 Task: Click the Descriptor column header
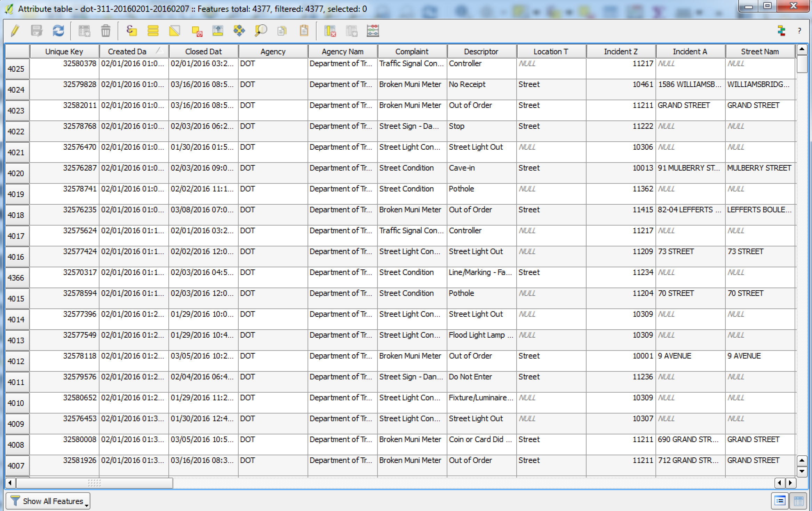click(482, 52)
